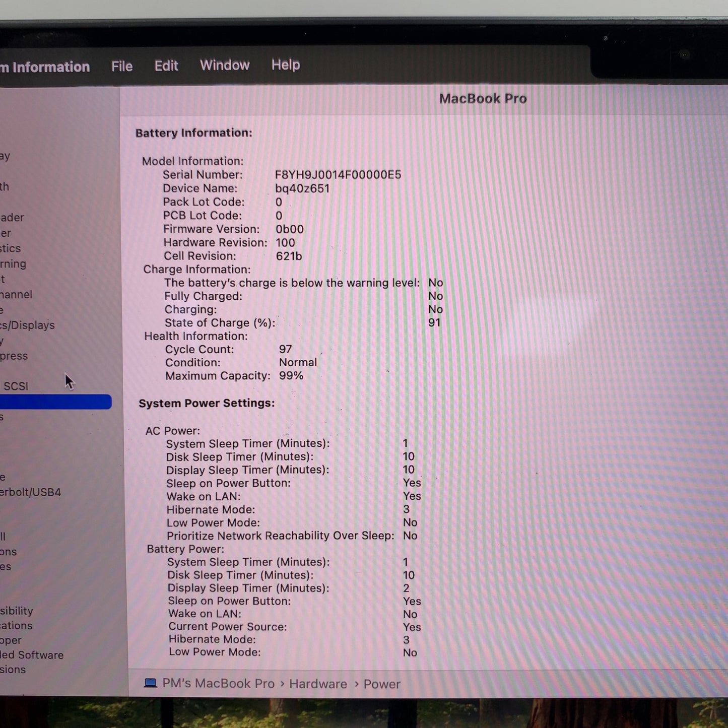
Task: Select the NVMExpress sidebar item
Action: coord(14,356)
